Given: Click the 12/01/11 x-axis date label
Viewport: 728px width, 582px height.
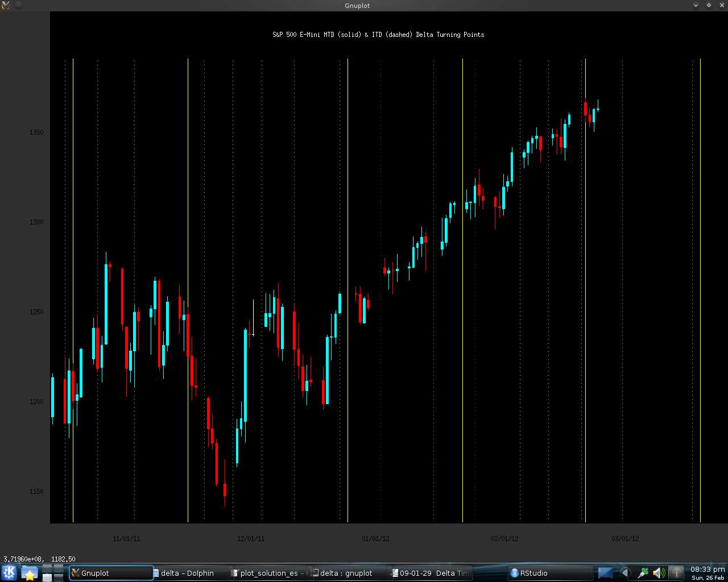Looking at the screenshot, I should [251, 539].
